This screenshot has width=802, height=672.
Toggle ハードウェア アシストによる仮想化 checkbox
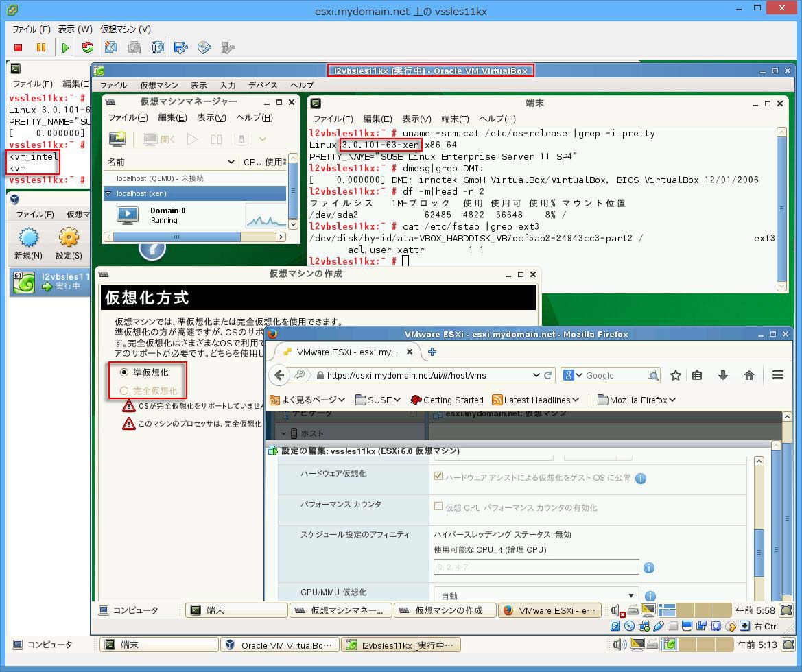click(438, 476)
